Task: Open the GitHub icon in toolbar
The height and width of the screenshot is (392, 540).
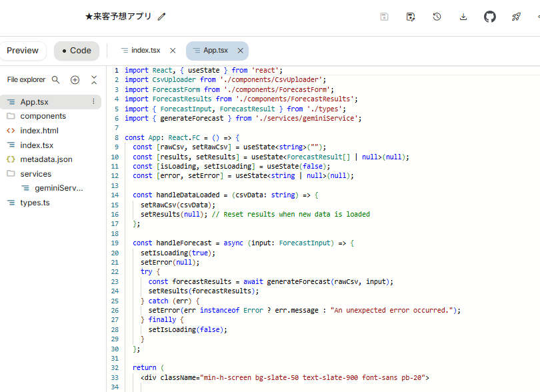Action: (x=490, y=17)
